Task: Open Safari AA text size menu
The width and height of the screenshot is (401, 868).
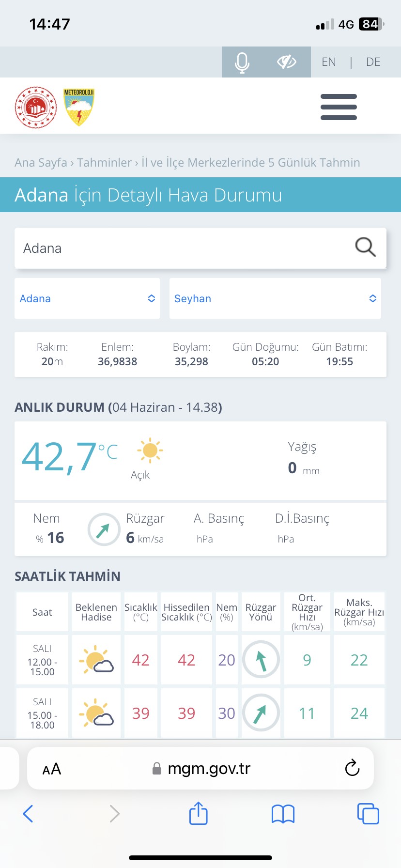Action: pyautogui.click(x=52, y=769)
